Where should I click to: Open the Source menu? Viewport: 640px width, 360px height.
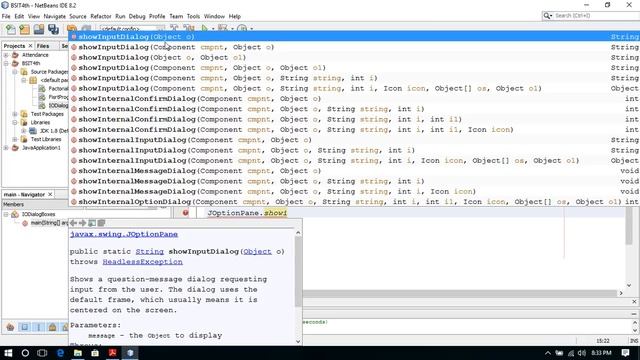(78, 16)
